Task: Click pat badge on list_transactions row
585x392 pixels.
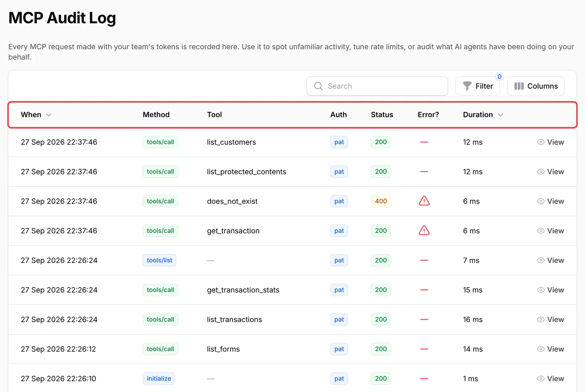Action: click(339, 319)
